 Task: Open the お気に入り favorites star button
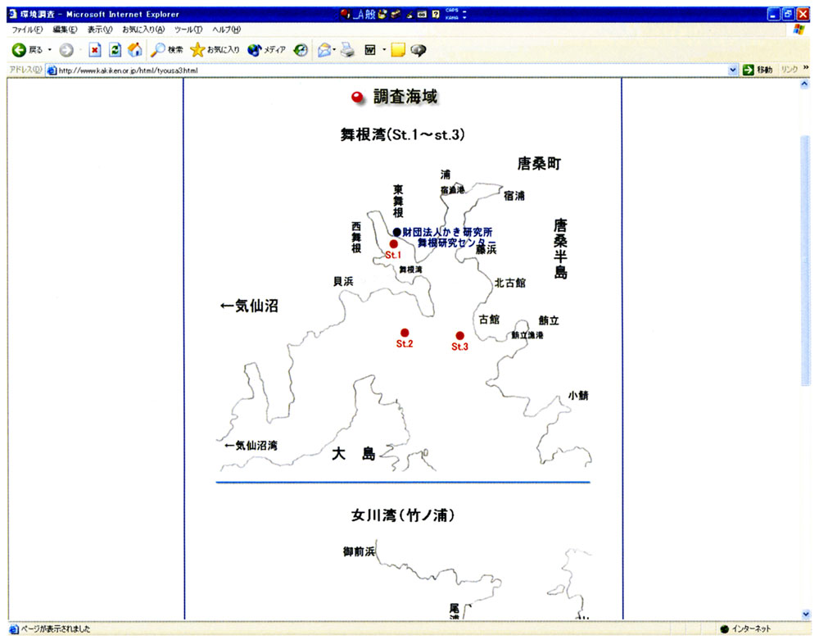coord(215,50)
